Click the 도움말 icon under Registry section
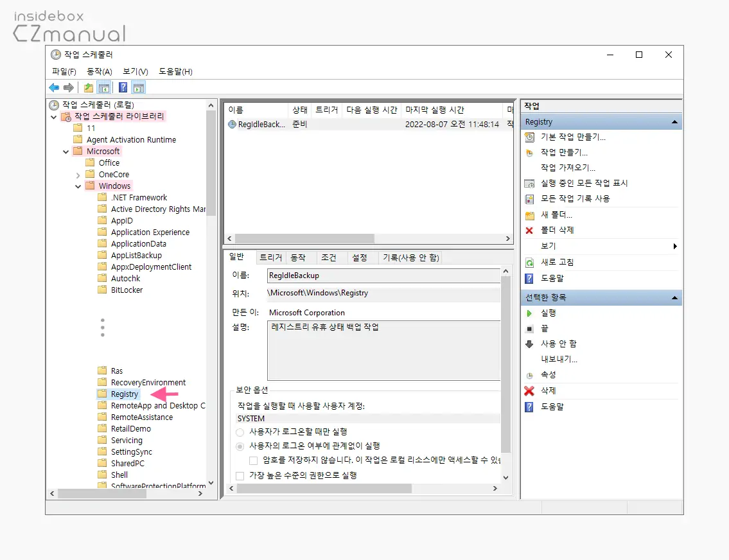 click(x=529, y=278)
